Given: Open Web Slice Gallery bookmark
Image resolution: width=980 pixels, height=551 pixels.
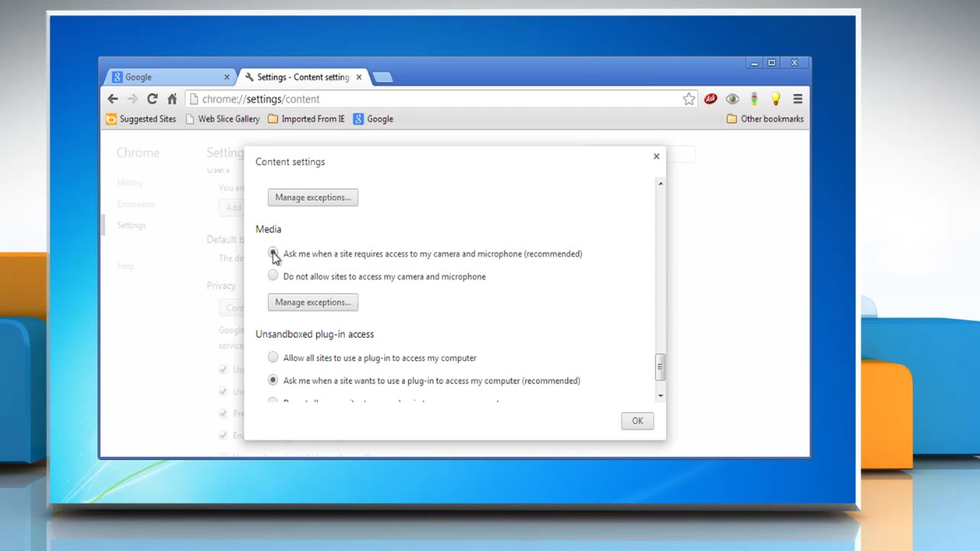Looking at the screenshot, I should pos(222,119).
